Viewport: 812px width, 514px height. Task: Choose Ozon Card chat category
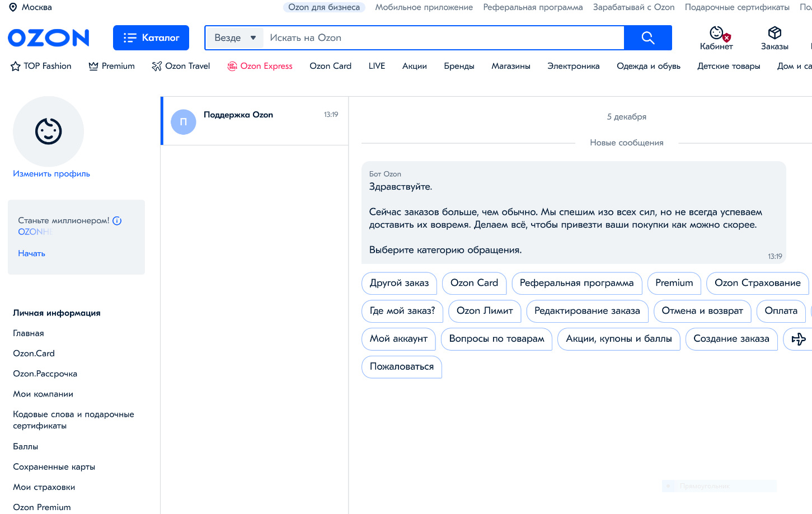point(474,283)
